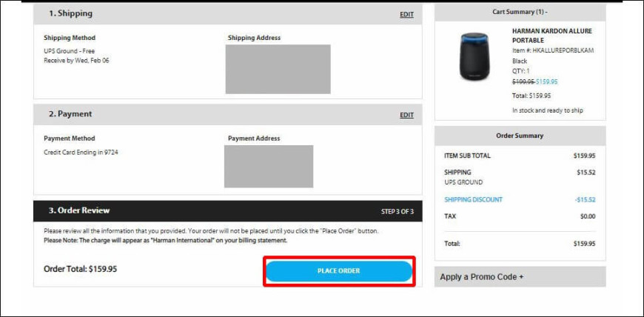
Task: Click the 'QTY: 1' text
Action: [521, 70]
